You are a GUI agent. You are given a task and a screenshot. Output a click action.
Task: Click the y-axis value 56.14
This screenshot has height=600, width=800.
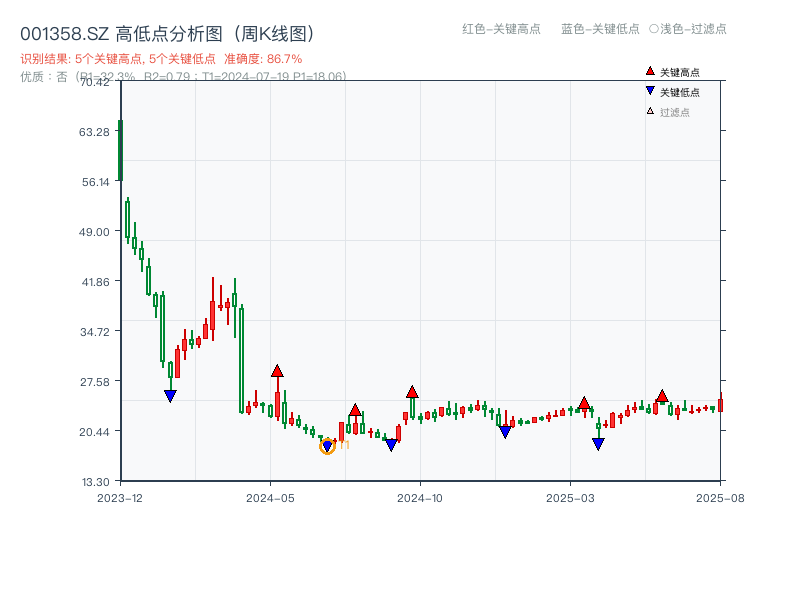pos(95,182)
